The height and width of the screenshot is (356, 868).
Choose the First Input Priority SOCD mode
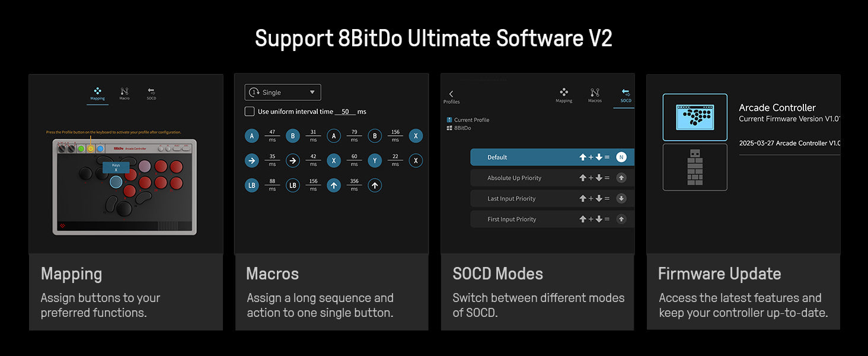(x=552, y=219)
